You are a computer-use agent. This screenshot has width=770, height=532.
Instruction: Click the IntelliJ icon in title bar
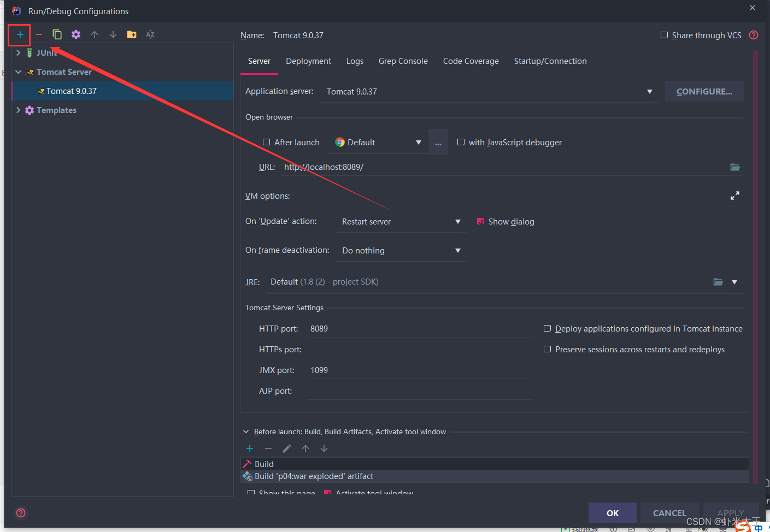click(16, 11)
